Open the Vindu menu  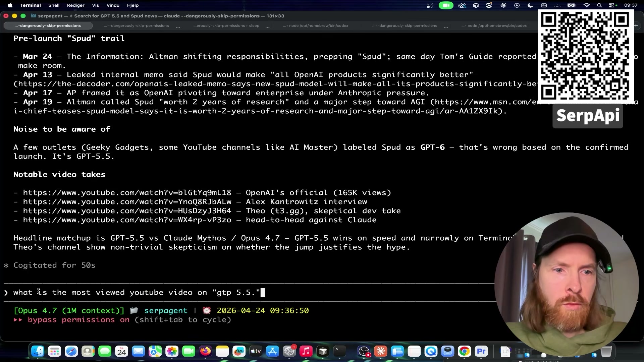pyautogui.click(x=113, y=5)
